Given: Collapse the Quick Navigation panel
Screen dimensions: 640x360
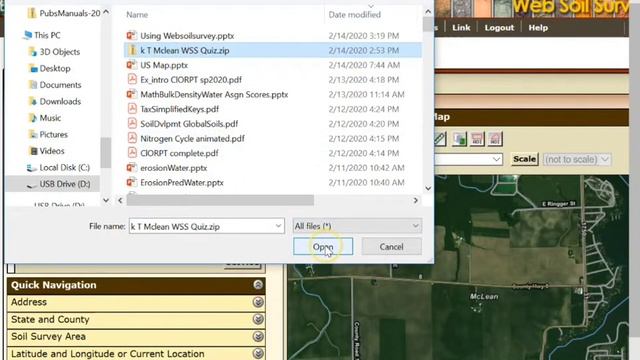Looking at the screenshot, I should click(x=258, y=284).
